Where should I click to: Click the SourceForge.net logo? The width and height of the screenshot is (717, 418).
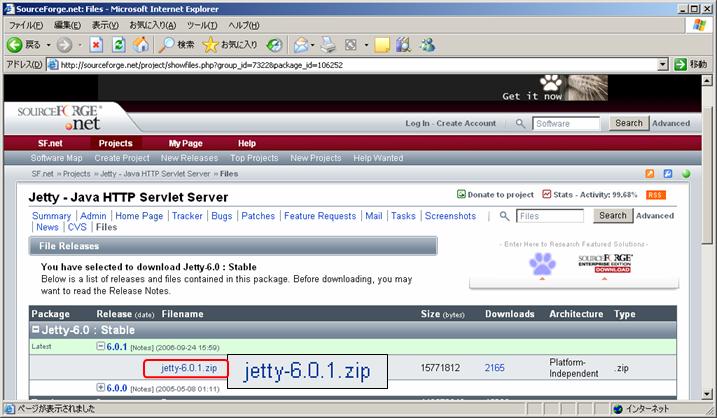click(x=59, y=118)
